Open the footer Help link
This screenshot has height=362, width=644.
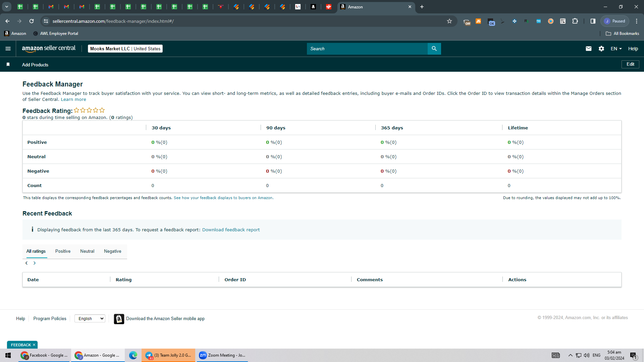point(20,319)
